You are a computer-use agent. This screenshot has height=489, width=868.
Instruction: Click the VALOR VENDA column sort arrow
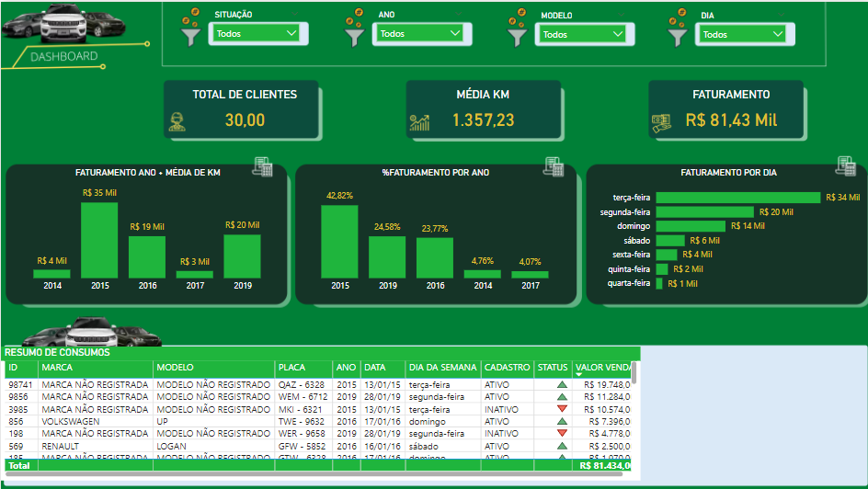click(579, 374)
